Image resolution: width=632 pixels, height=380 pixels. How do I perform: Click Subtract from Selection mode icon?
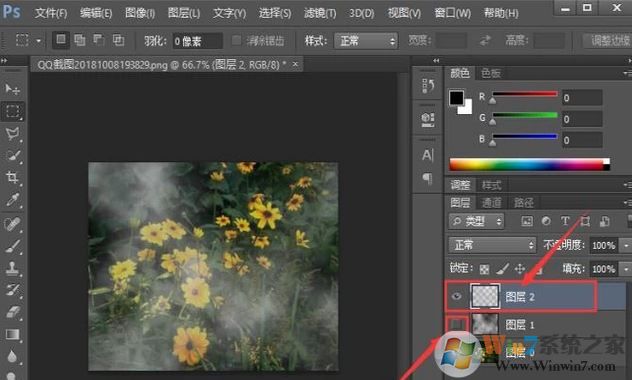(99, 40)
